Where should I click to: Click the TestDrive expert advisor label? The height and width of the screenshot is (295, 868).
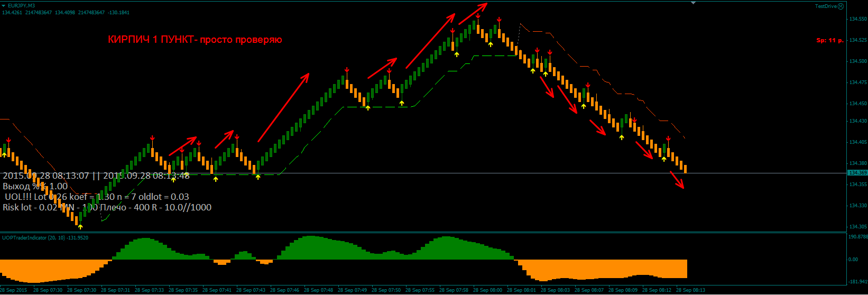coord(825,6)
